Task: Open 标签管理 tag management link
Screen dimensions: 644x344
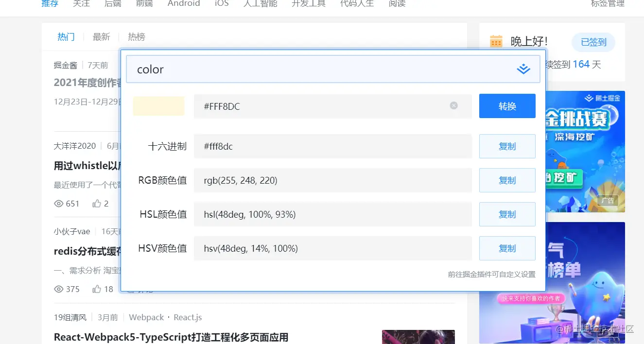Action: pyautogui.click(x=608, y=3)
